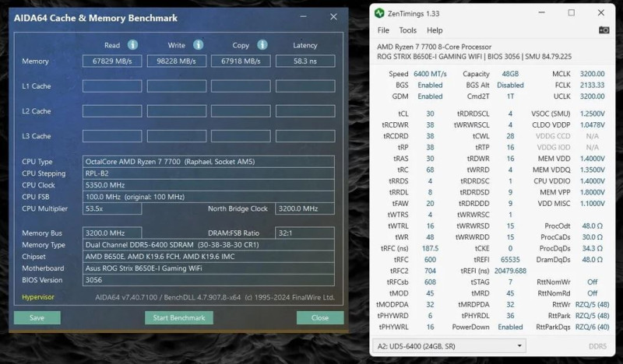Click the yellow Hypervisor label
The width and height of the screenshot is (623, 364).
click(x=38, y=297)
